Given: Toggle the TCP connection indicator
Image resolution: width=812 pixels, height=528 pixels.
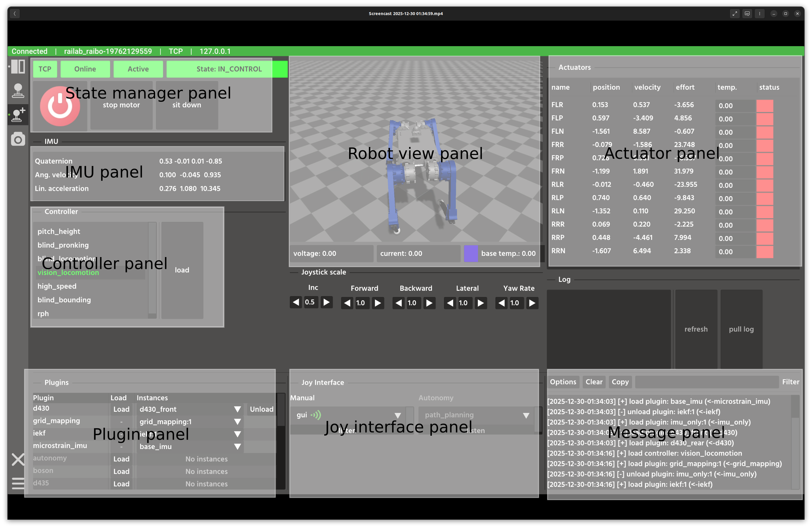Looking at the screenshot, I should point(45,69).
